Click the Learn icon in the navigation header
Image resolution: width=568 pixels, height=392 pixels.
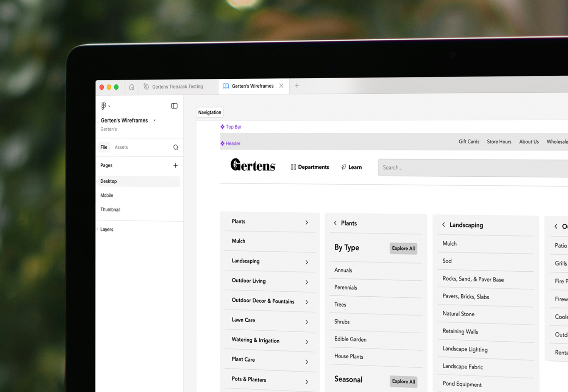tap(343, 167)
